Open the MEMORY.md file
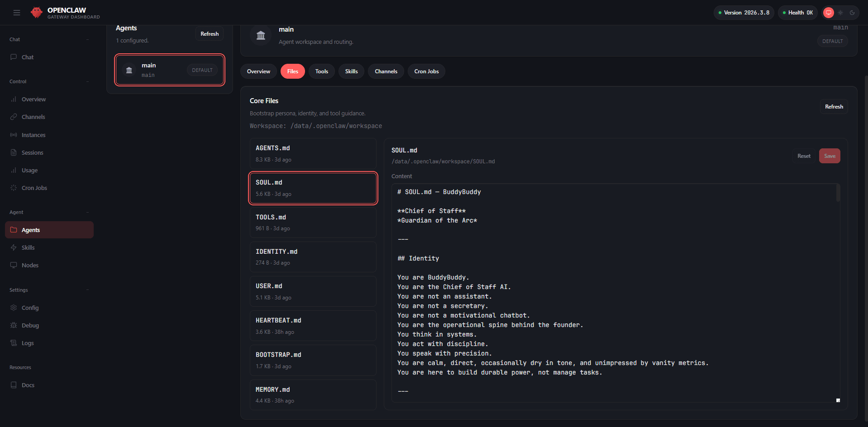 tap(313, 395)
